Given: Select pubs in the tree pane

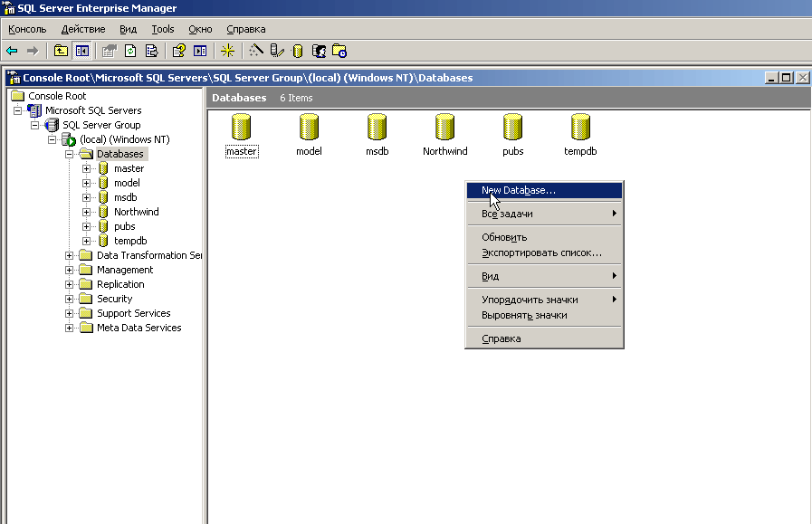Looking at the screenshot, I should click(124, 226).
